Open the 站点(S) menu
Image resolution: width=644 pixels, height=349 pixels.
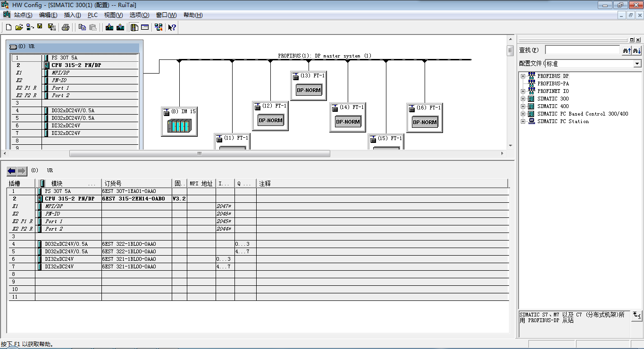pyautogui.click(x=23, y=15)
